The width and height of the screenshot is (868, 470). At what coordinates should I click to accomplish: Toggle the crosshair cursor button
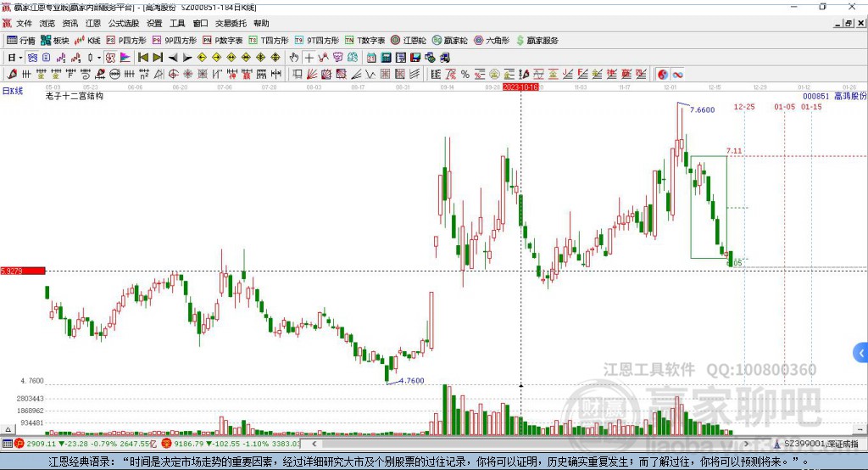[309, 58]
